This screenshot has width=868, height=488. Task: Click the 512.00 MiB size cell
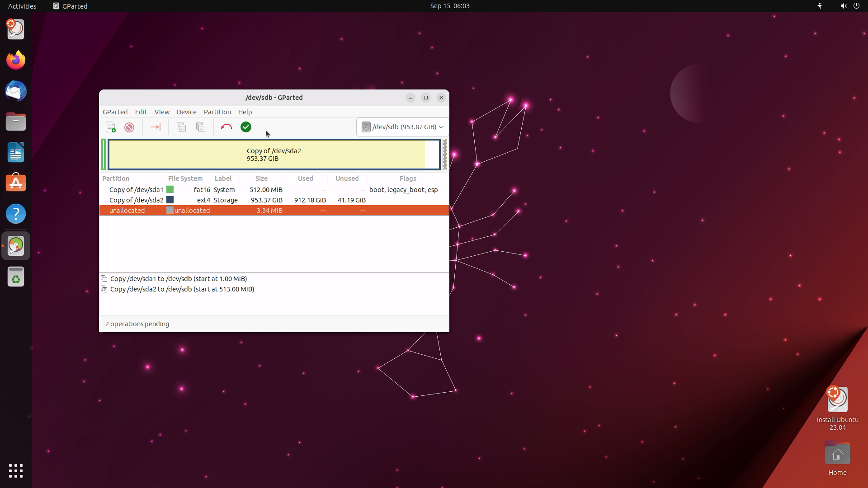(266, 190)
